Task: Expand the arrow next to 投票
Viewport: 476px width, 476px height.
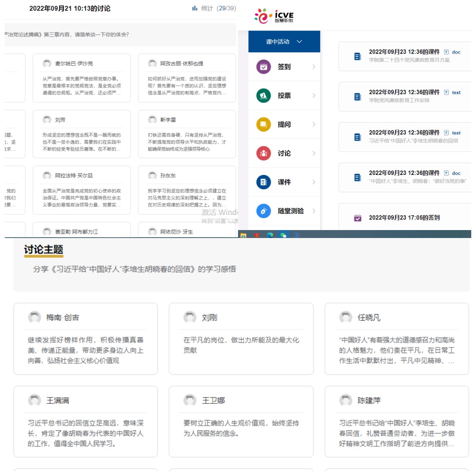Action: pos(314,96)
